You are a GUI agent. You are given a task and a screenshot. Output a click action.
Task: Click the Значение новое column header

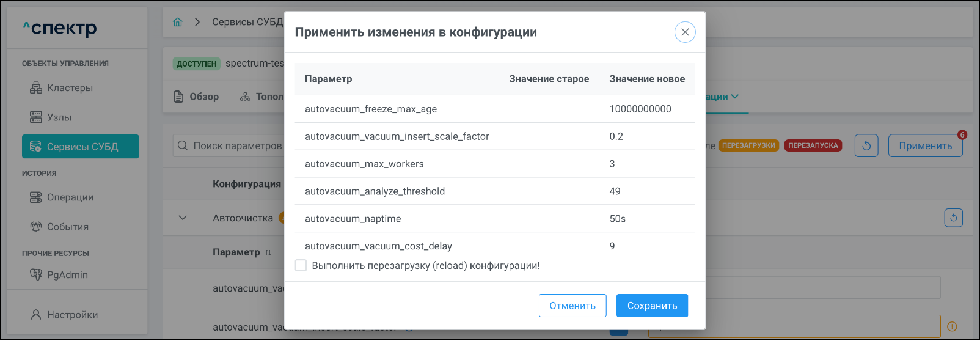[647, 79]
